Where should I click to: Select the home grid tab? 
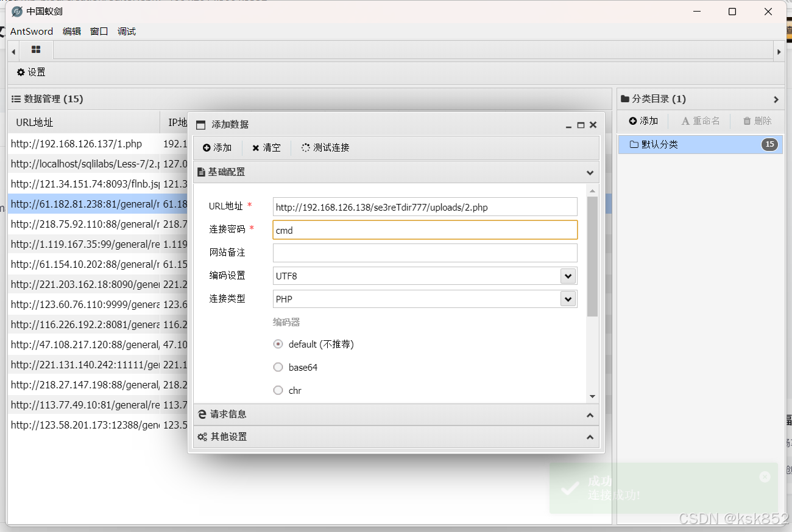coord(36,50)
